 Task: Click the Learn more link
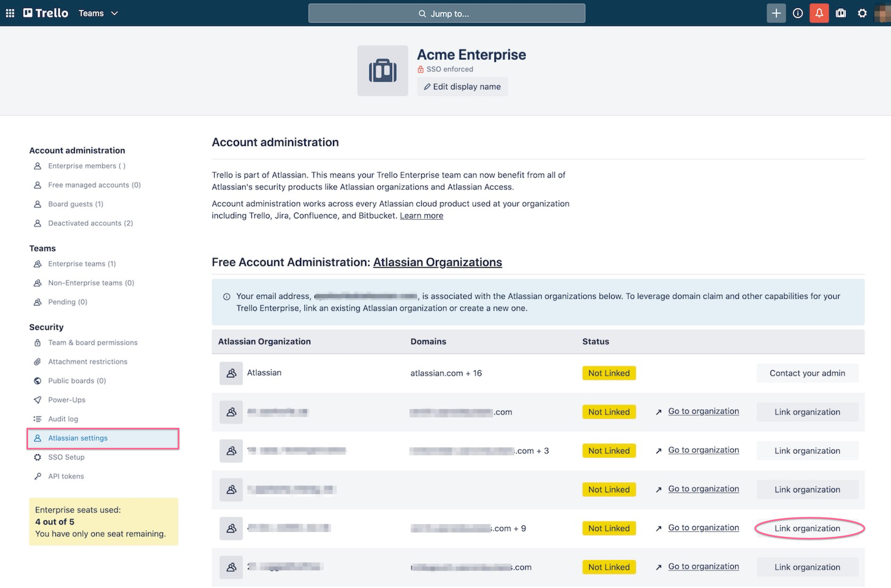(421, 215)
